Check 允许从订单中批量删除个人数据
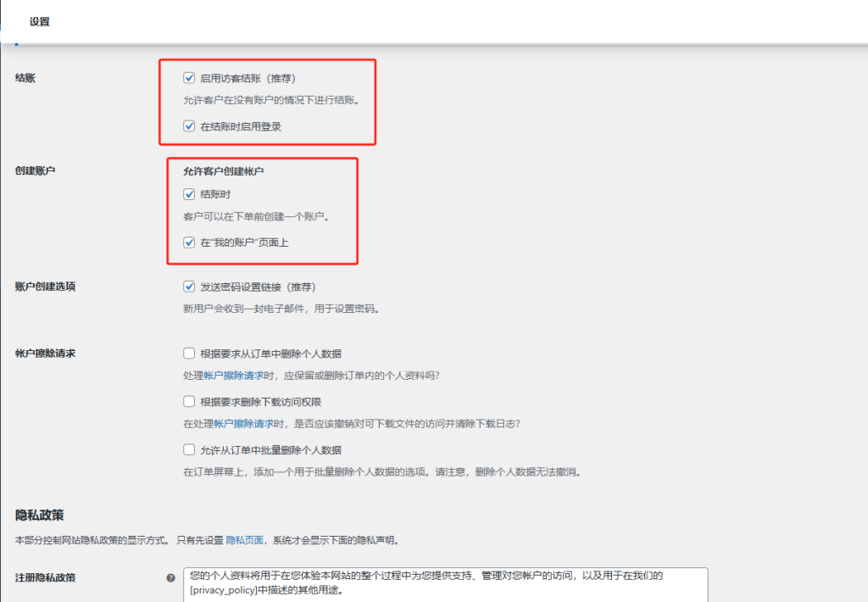Viewport: 868px width, 602px height. point(189,449)
